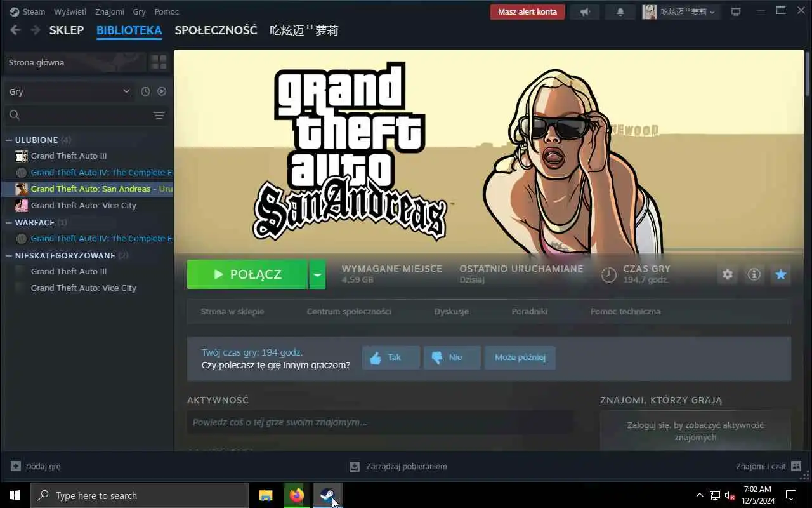Screen dimensions: 812x508
Task: Select Grand Theft Auto: Vice City under ULUBIONE
Action: (x=84, y=205)
